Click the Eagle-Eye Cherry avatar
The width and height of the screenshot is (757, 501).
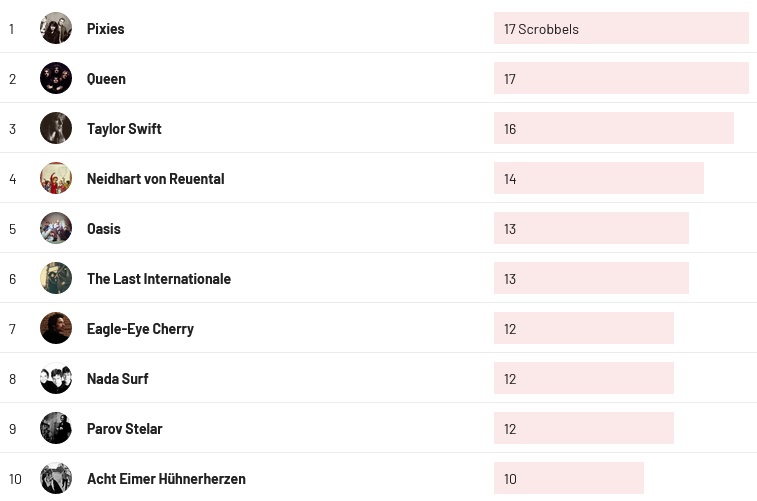pos(56,328)
